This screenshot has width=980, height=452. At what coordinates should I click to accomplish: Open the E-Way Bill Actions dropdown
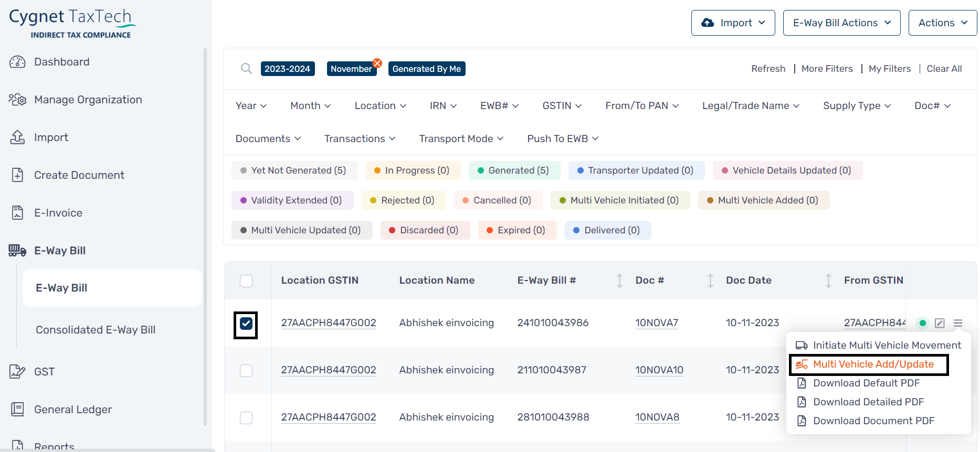[842, 23]
